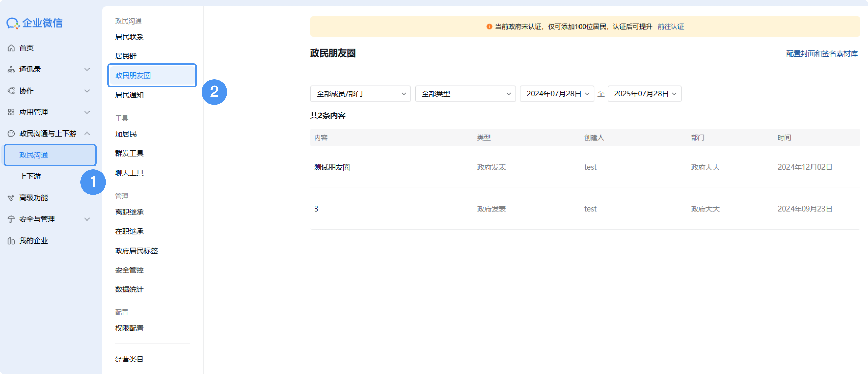
Task: Click the 类型 column header
Action: pyautogui.click(x=484, y=137)
